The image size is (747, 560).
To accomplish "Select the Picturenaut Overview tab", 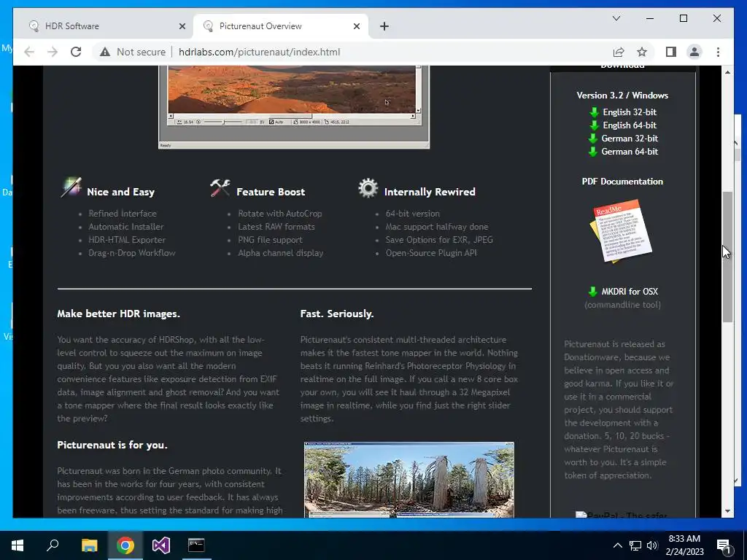I will point(280,26).
